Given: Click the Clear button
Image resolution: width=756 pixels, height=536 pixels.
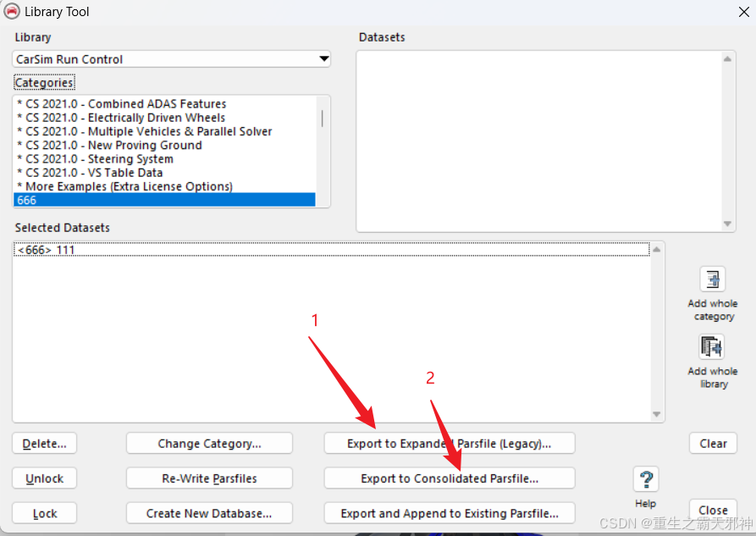Looking at the screenshot, I should [x=713, y=444].
